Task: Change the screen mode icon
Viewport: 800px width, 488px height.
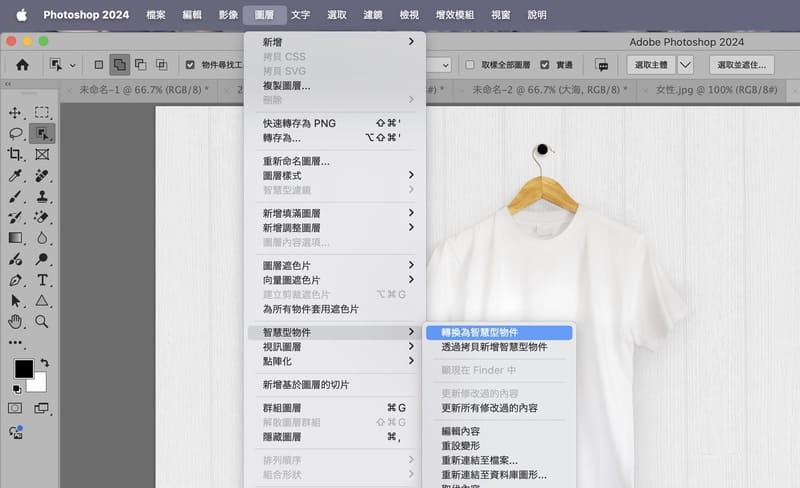Action: click(41, 408)
